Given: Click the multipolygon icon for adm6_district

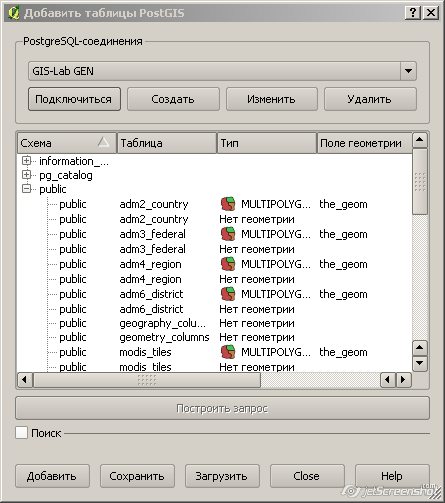Looking at the screenshot, I should (x=228, y=294).
